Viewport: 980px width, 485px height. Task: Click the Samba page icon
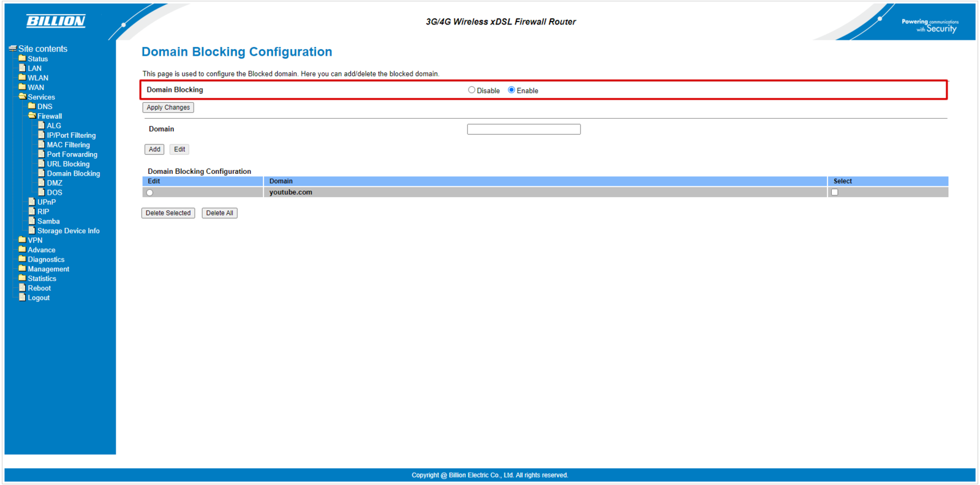tap(32, 221)
